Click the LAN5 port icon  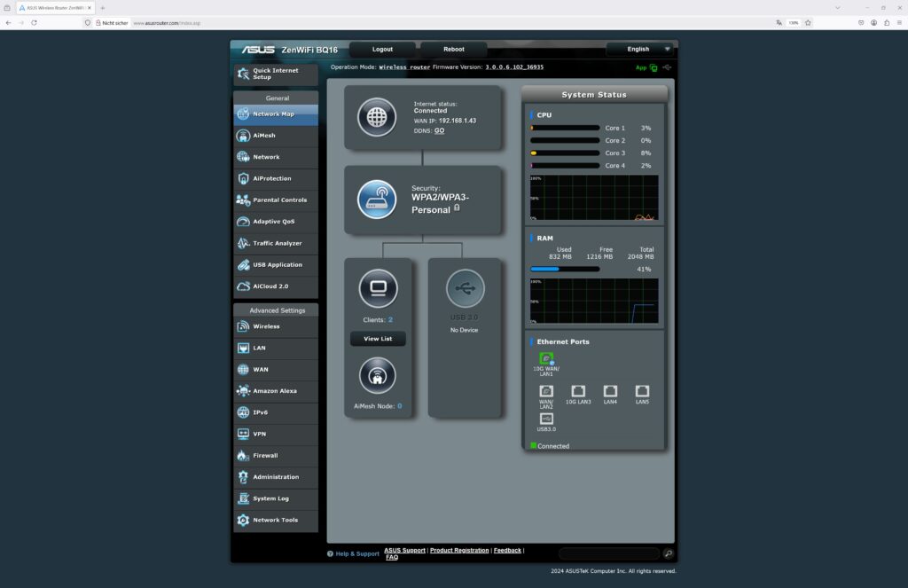pos(642,391)
